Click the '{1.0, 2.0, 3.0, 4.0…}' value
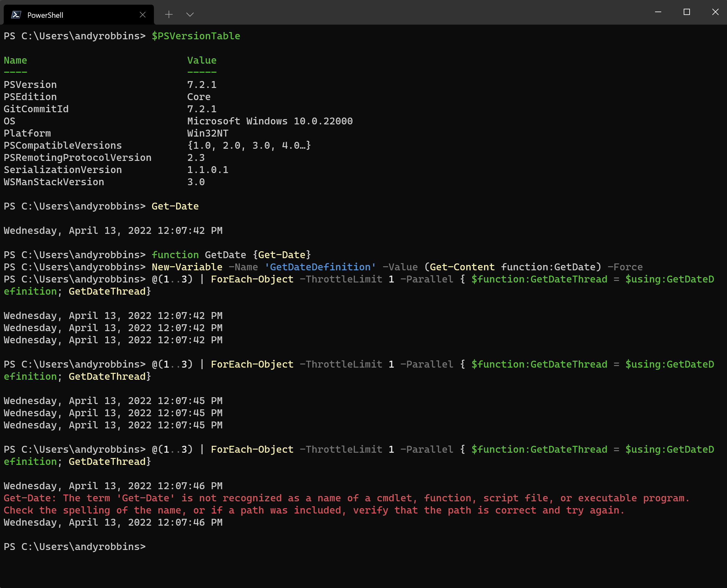 [249, 146]
